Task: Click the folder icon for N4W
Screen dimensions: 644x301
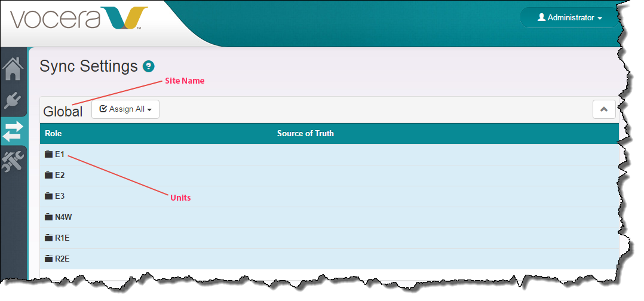Action: (x=49, y=217)
